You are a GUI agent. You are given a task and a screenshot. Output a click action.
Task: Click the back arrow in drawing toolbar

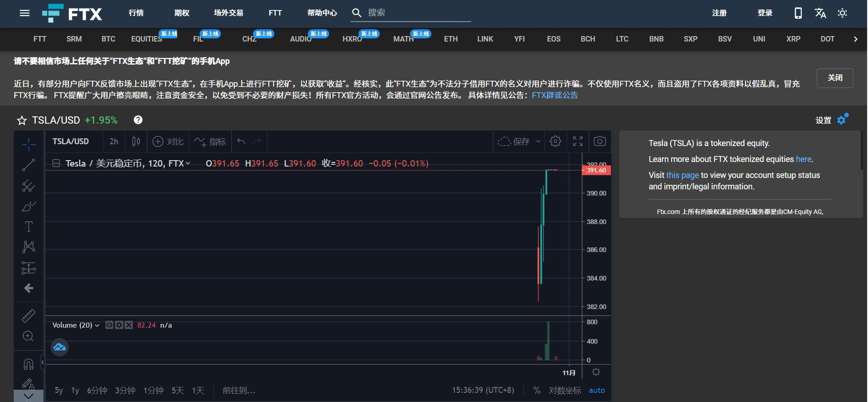[x=28, y=288]
